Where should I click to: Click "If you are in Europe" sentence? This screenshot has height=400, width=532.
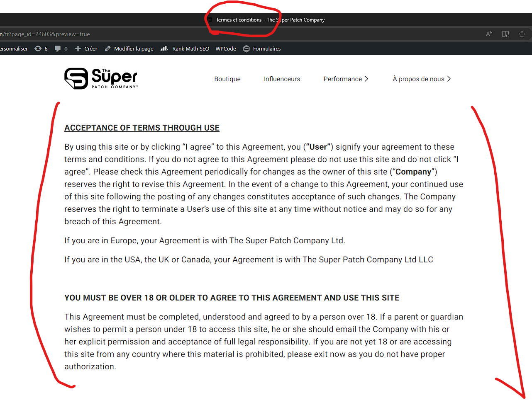click(x=205, y=240)
